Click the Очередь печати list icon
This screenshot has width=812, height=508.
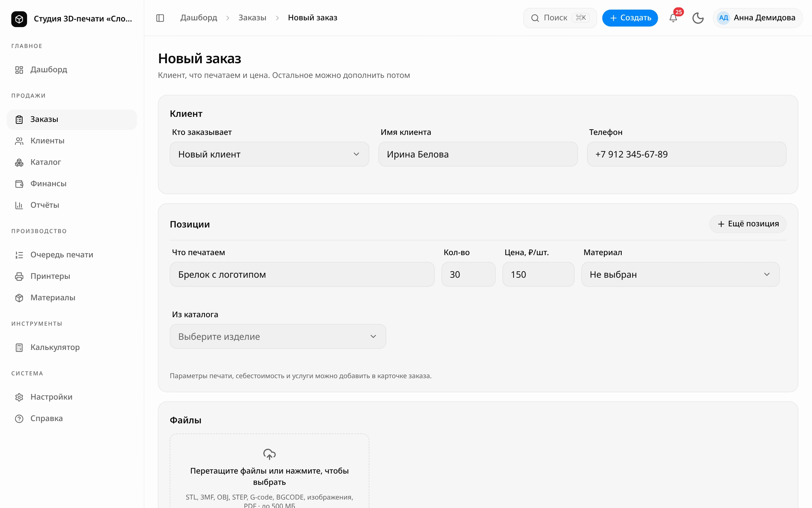19,255
